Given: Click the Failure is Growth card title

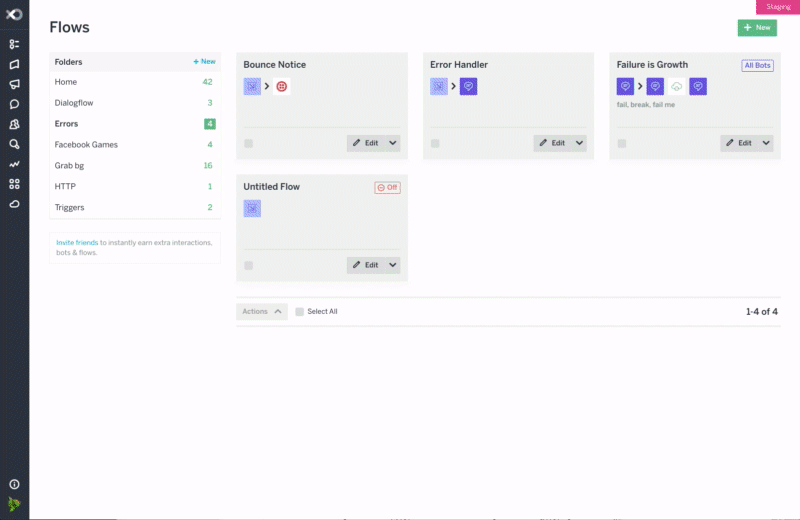Looking at the screenshot, I should coord(652,65).
